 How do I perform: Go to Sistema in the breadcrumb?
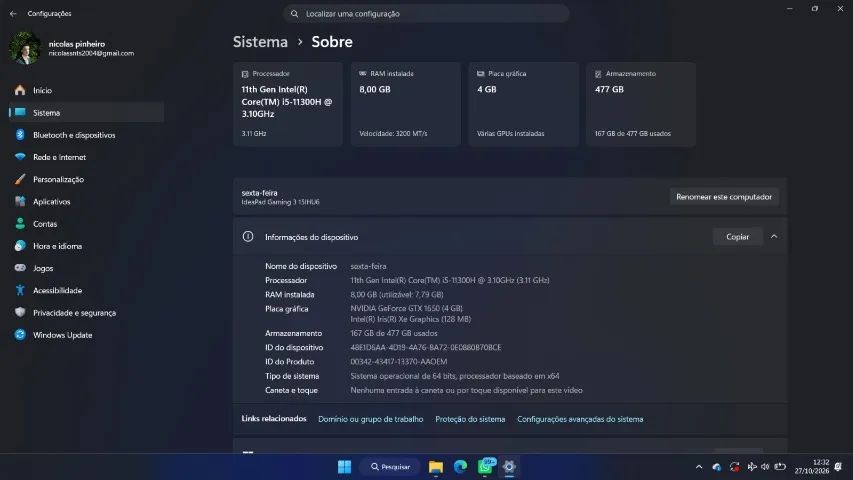260,42
